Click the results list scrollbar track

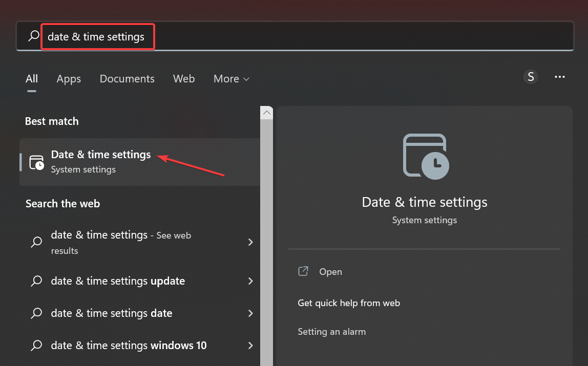coord(267,242)
